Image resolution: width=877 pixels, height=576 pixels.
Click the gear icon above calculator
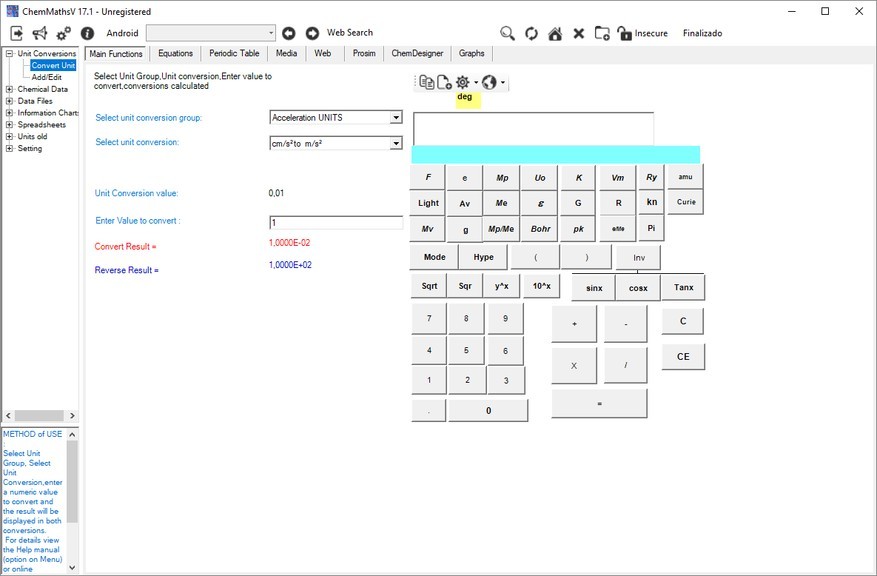[x=463, y=83]
